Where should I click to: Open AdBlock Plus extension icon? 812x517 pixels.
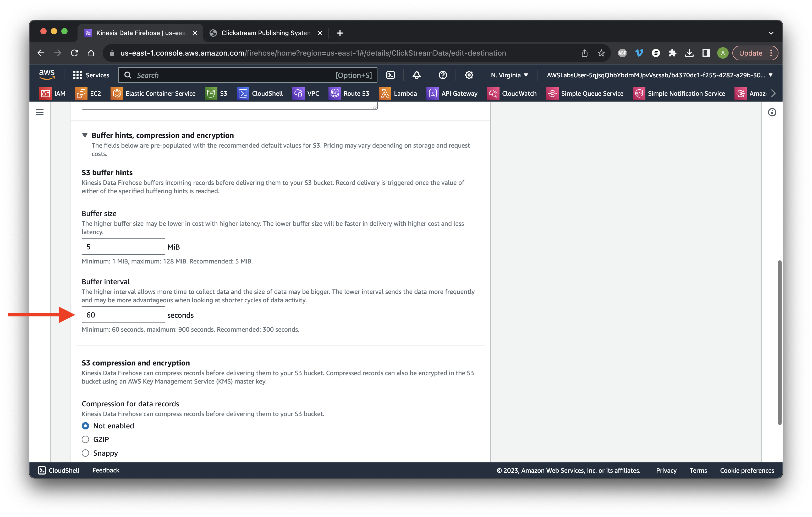click(x=622, y=53)
